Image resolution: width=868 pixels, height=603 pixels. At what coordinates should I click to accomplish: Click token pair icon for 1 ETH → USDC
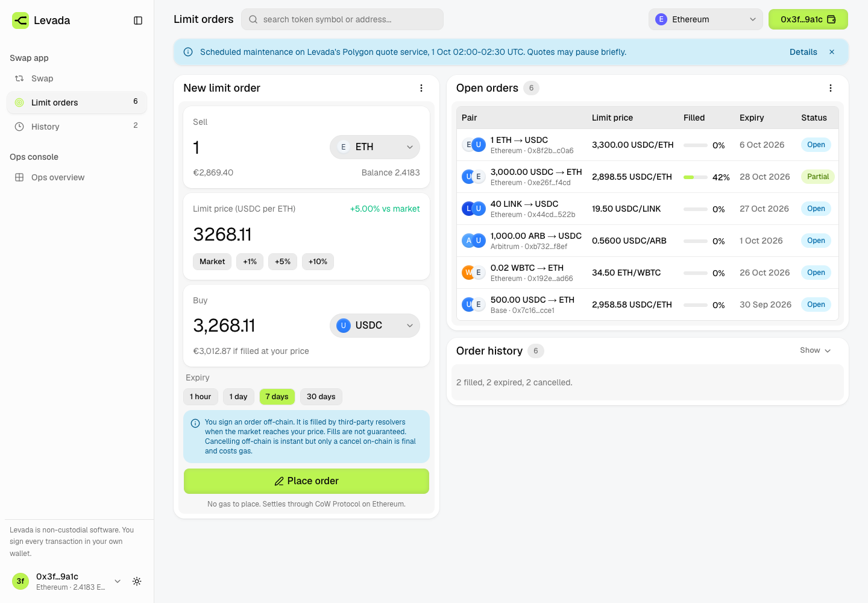point(474,145)
